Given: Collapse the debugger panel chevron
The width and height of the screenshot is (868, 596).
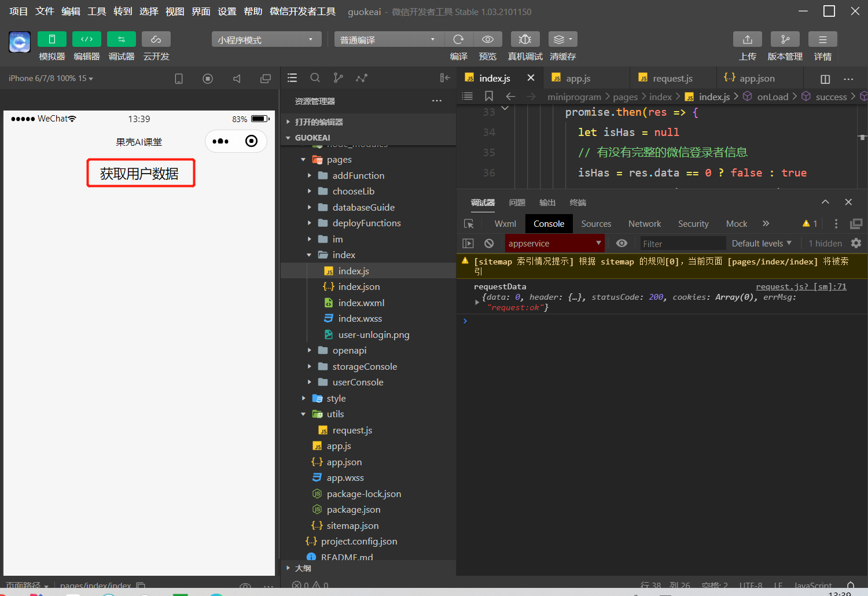Looking at the screenshot, I should (x=825, y=202).
